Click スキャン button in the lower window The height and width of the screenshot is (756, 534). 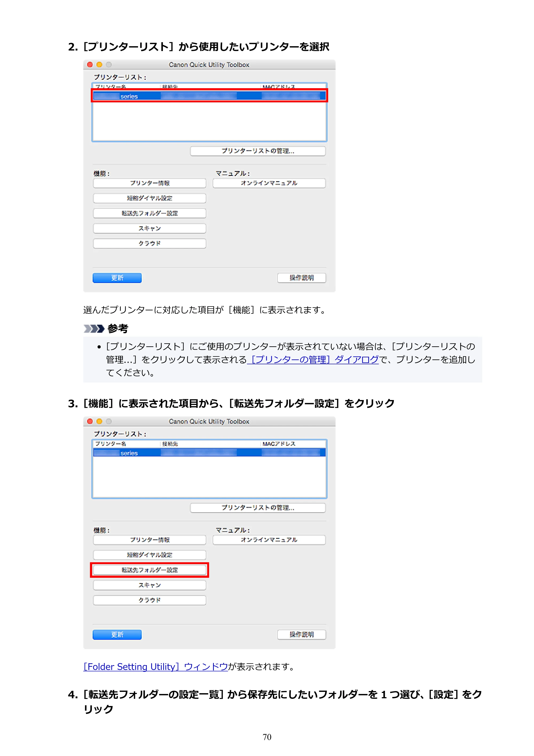[150, 585]
